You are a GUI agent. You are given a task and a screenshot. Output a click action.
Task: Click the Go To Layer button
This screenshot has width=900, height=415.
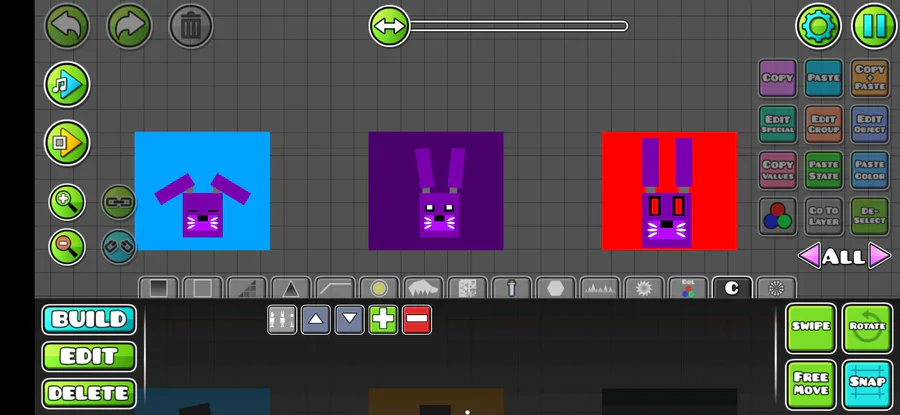pos(824,216)
